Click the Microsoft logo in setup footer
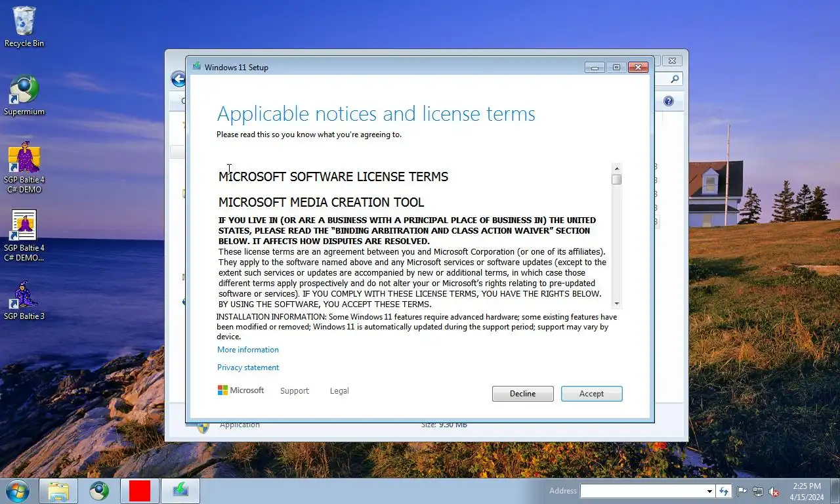The image size is (840, 504). 241,390
